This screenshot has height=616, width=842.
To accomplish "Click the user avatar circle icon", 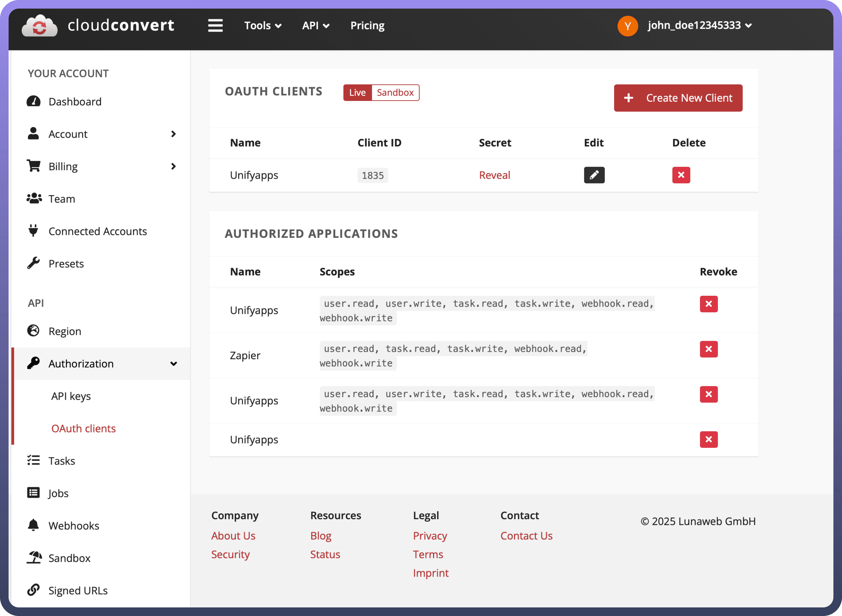I will (x=628, y=26).
